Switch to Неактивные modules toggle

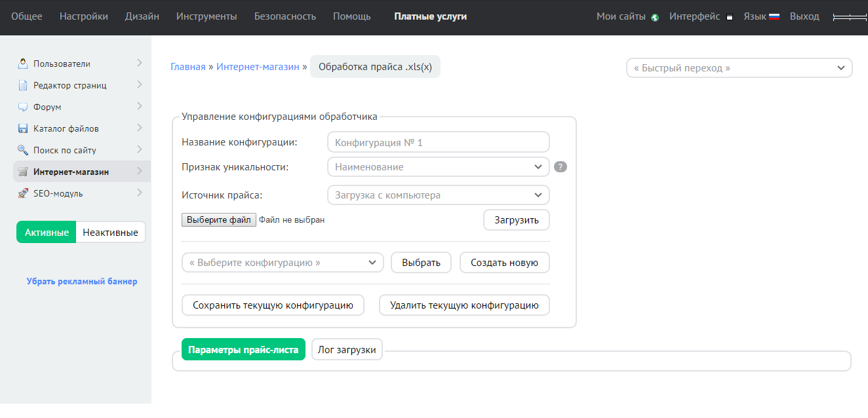110,233
